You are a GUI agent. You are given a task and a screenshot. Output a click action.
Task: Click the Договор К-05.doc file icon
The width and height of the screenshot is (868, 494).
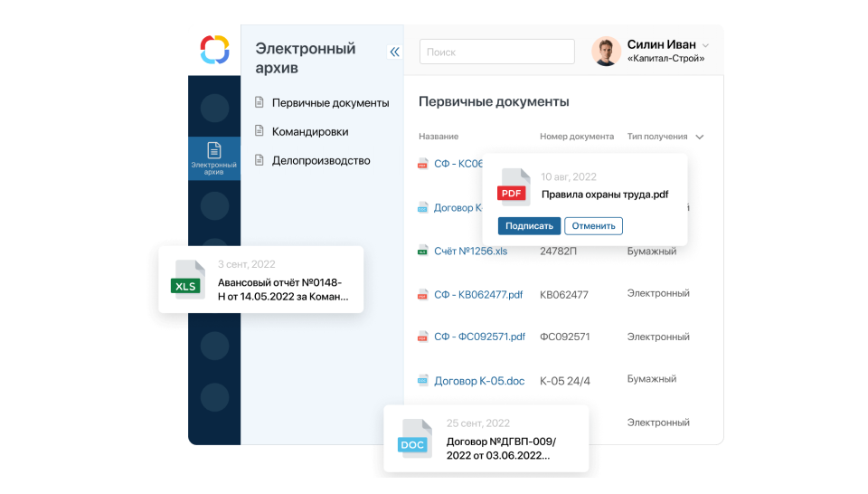click(x=422, y=381)
